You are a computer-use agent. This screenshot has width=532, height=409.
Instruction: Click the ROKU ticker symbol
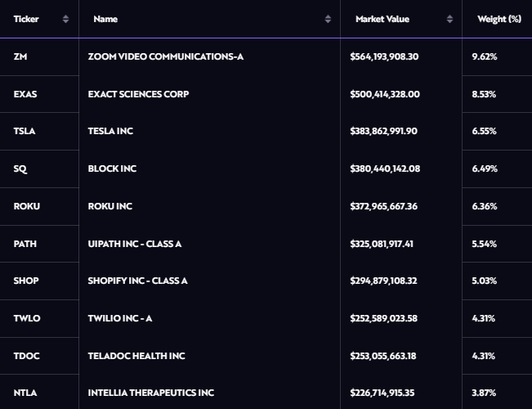pos(26,206)
